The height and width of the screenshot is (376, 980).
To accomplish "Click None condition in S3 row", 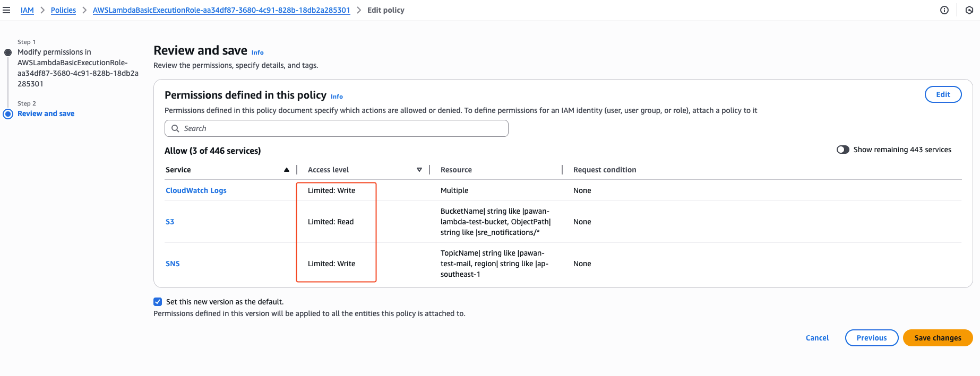I will pos(582,222).
